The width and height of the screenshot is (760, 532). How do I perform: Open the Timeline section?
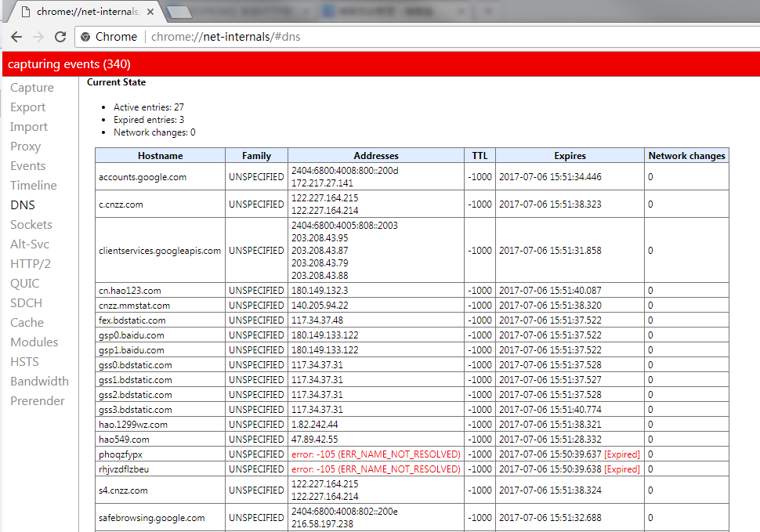[34, 186]
